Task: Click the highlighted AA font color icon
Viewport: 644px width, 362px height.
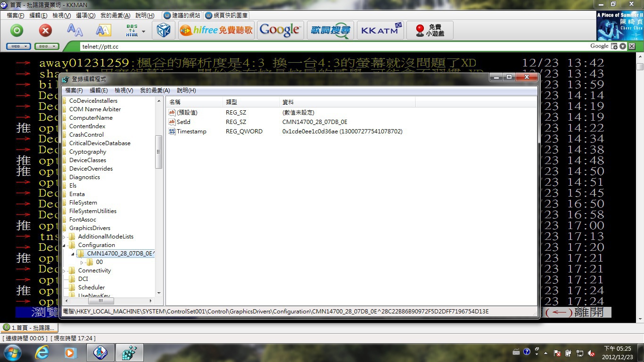Action: tap(103, 30)
